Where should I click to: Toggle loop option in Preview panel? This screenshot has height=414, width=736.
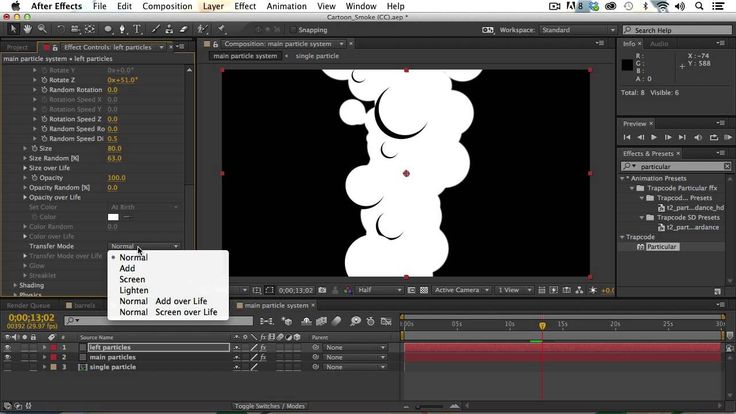coord(713,137)
